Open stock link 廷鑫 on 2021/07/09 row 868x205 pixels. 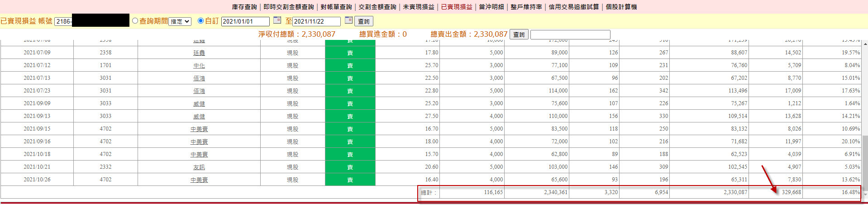[199, 53]
